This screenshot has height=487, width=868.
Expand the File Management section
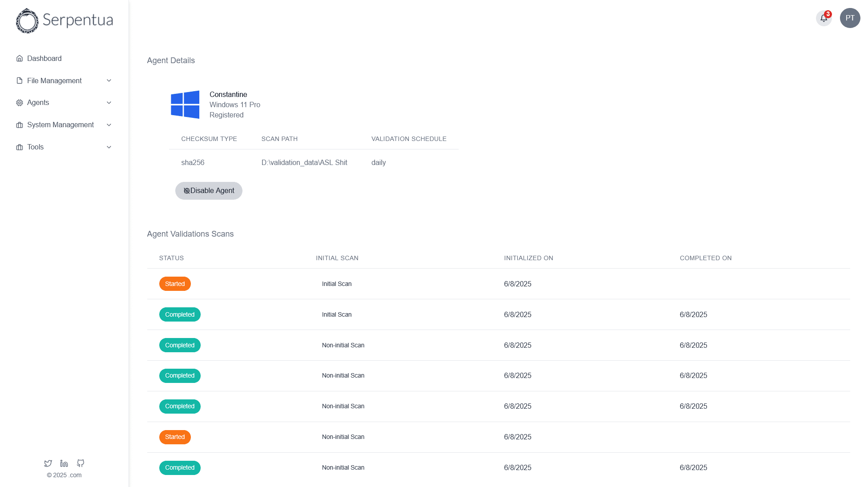109,80
